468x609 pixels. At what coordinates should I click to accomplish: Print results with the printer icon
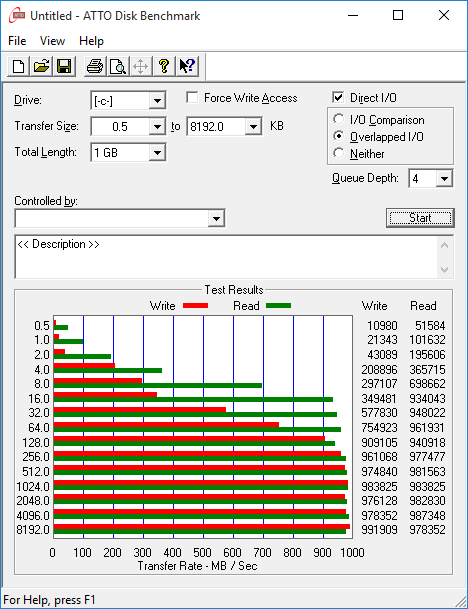pos(95,66)
